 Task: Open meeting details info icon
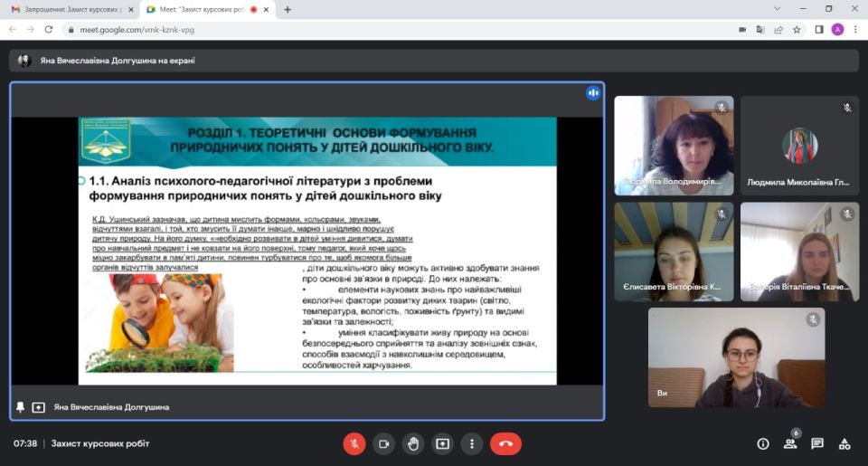click(x=763, y=443)
